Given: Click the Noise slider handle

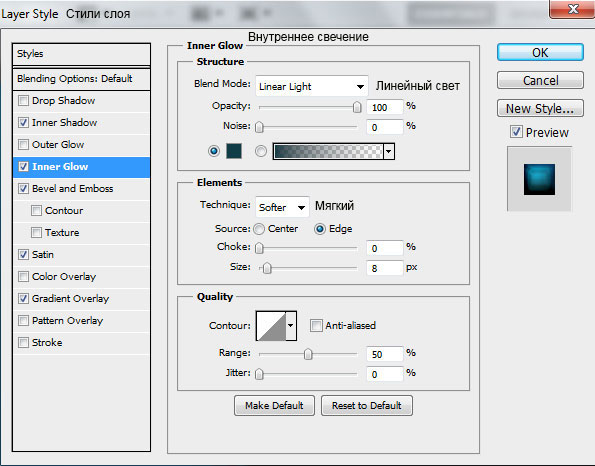Looking at the screenshot, I should (x=259, y=127).
